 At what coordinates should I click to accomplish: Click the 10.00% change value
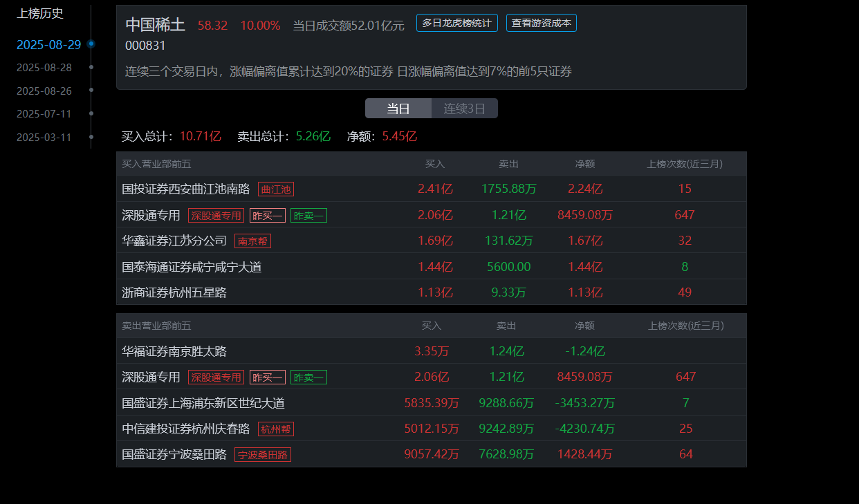pos(260,26)
